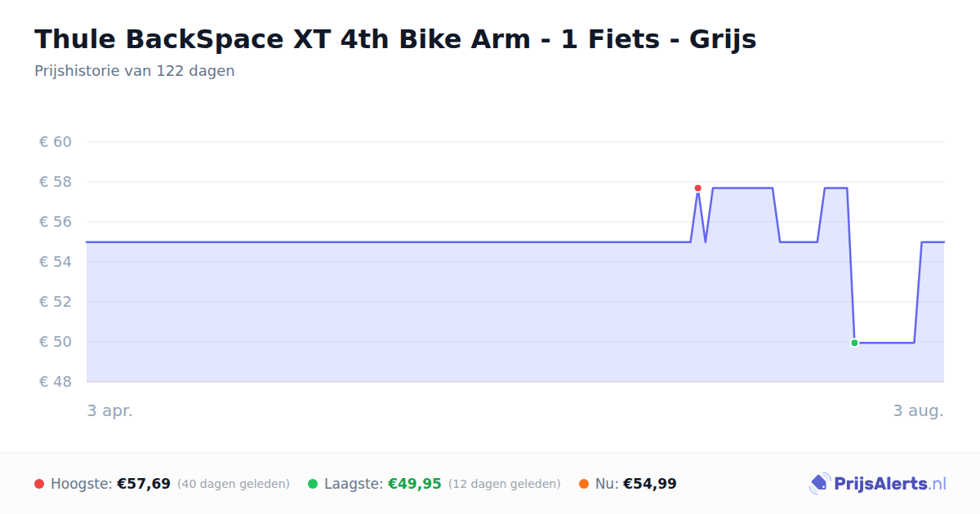Click the current price value €54,99
Viewport: 980px width, 514px height.
coord(650,484)
